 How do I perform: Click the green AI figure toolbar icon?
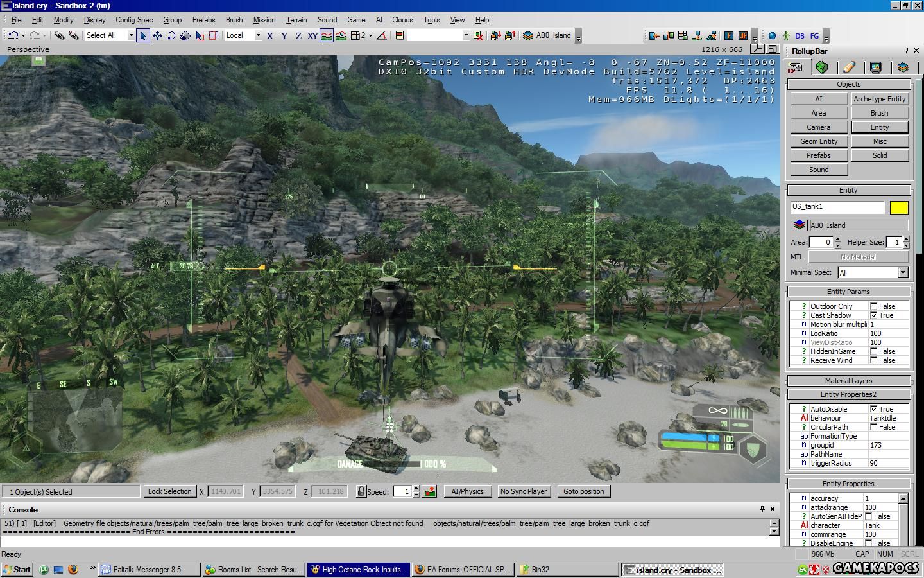[x=785, y=36]
